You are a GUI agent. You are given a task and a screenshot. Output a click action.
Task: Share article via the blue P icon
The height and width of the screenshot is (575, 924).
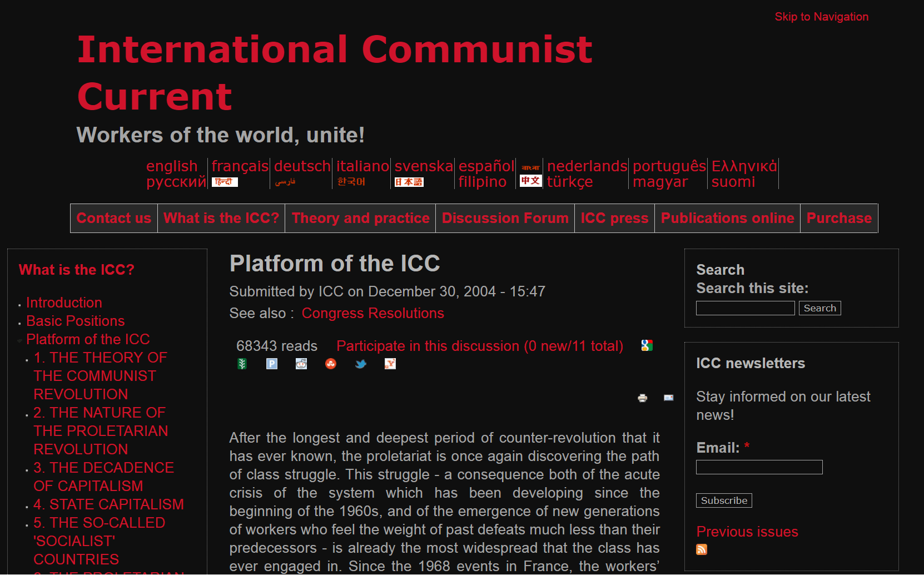coord(272,364)
